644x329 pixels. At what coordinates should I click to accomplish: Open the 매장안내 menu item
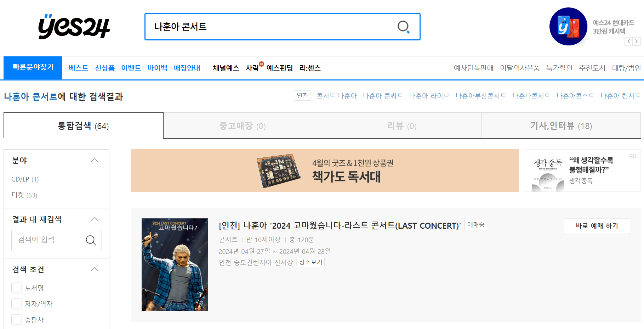(x=187, y=68)
